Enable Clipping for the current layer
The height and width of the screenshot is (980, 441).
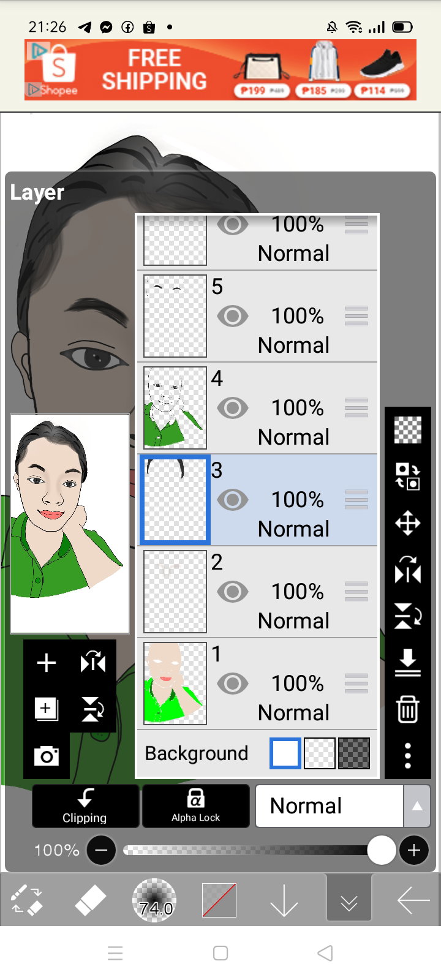(x=85, y=806)
